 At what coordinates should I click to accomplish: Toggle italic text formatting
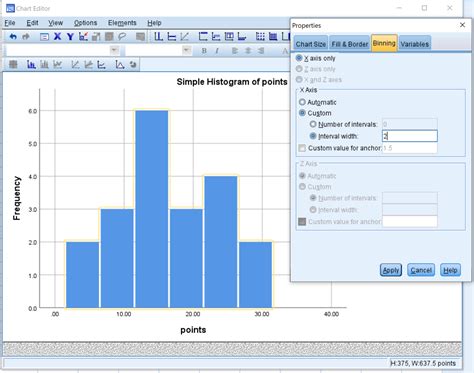coord(217,51)
